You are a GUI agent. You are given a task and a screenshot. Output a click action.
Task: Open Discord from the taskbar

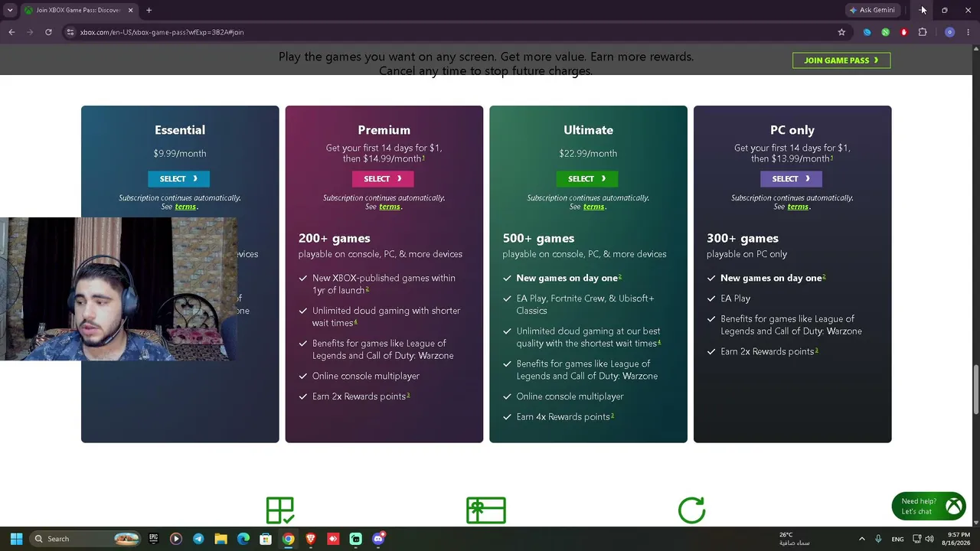point(378,539)
